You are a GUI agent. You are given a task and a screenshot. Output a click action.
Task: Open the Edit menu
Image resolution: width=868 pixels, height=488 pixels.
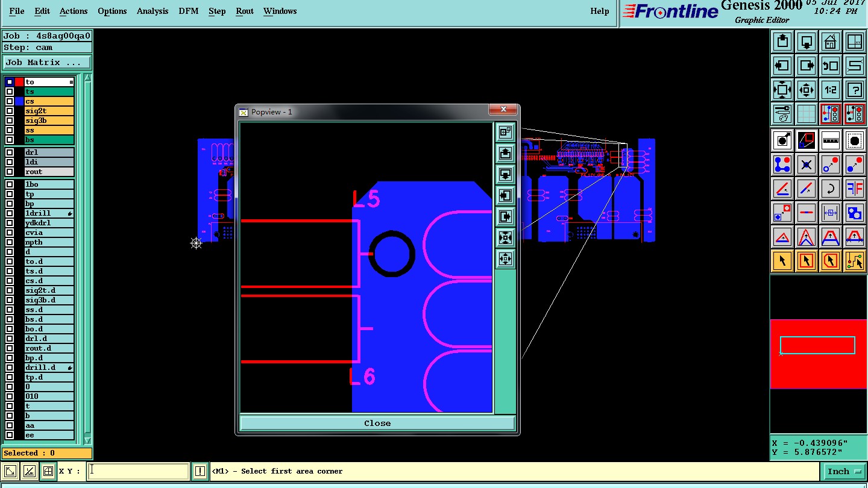42,11
